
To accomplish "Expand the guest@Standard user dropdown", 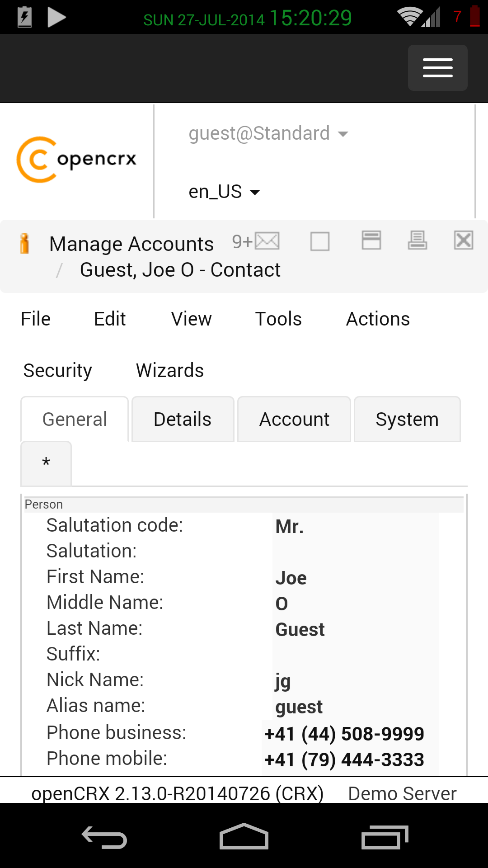I will [x=268, y=134].
